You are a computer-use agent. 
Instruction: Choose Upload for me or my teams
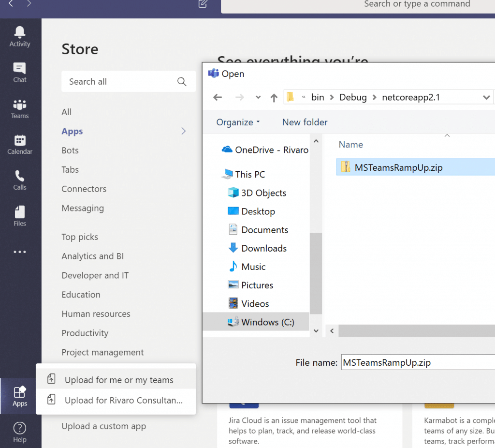(x=116, y=379)
